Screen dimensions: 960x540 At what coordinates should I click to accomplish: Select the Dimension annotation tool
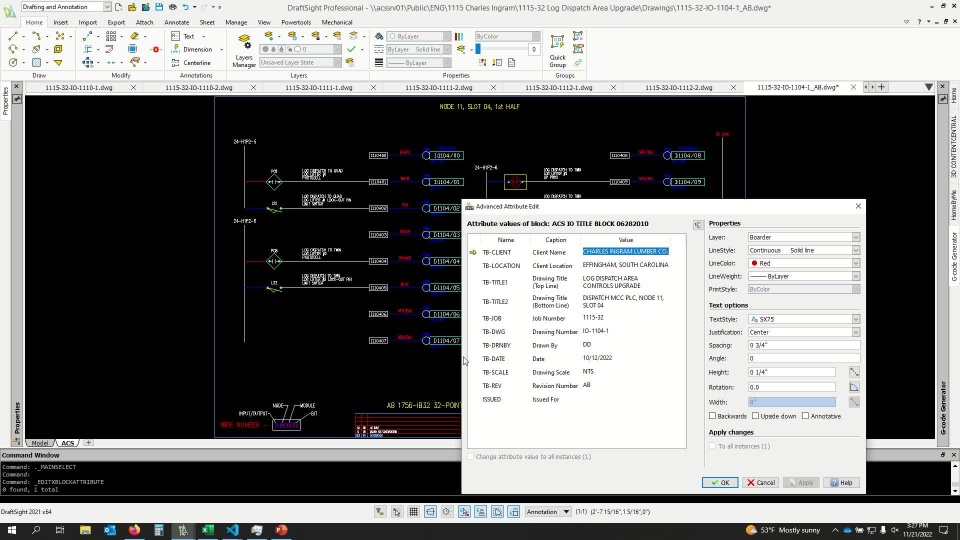196,49
